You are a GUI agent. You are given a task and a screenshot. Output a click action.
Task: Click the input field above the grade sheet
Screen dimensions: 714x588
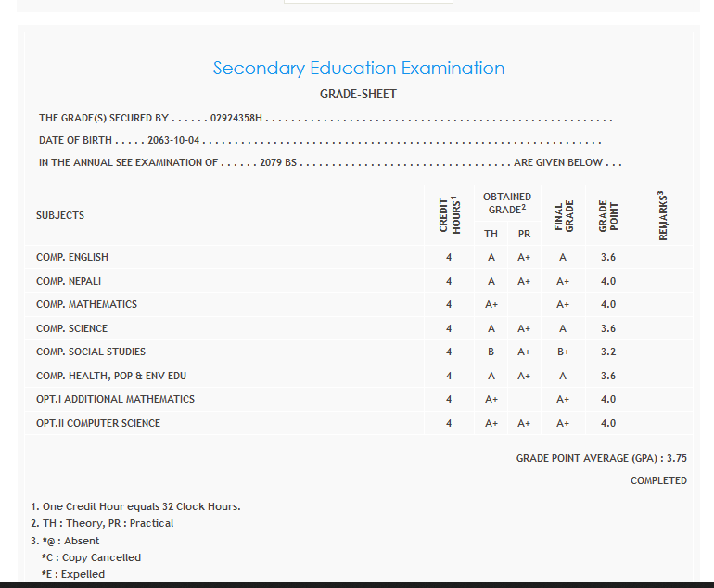click(368, 2)
